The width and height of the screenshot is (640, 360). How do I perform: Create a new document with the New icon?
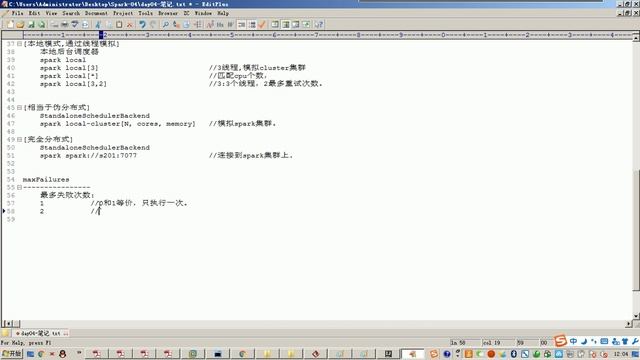pyautogui.click(x=10, y=24)
